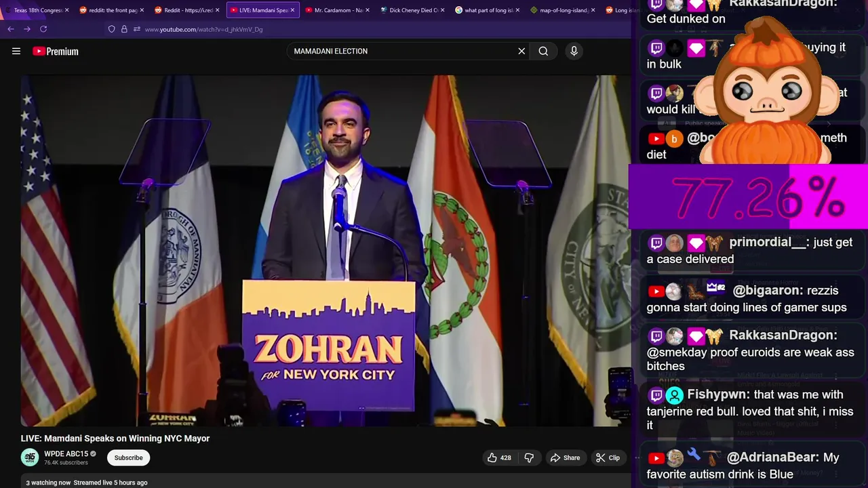Close the map-of-long-island tab

593,10
